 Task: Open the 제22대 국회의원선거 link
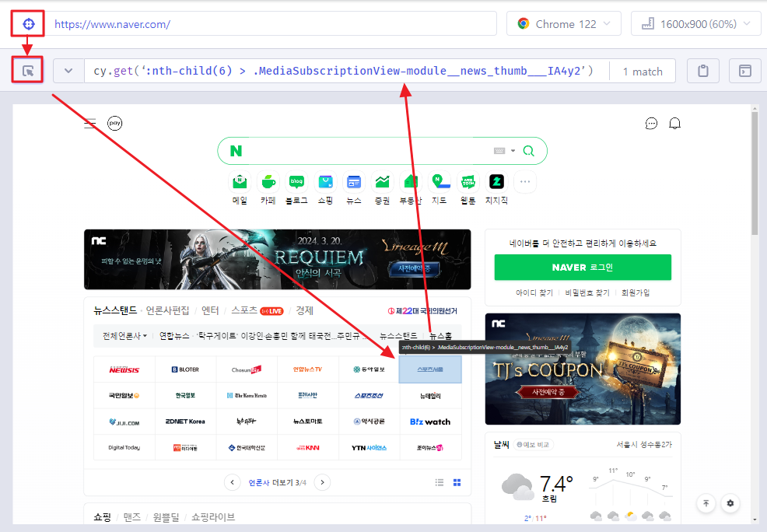422,311
